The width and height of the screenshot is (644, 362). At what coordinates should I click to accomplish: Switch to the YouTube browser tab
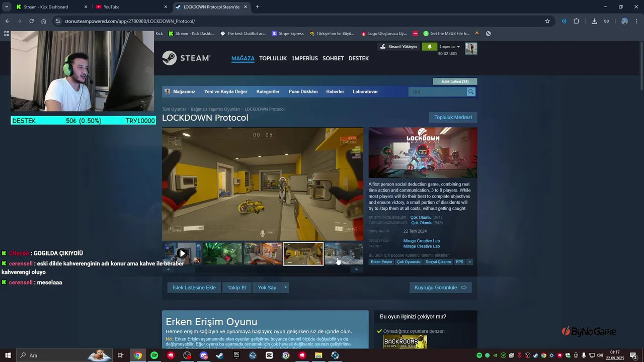click(131, 7)
